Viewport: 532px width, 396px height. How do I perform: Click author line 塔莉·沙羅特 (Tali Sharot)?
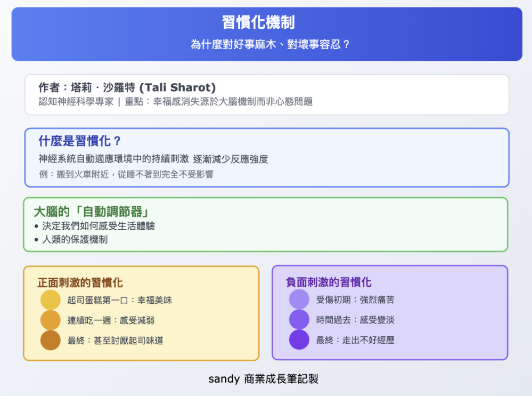tap(127, 87)
